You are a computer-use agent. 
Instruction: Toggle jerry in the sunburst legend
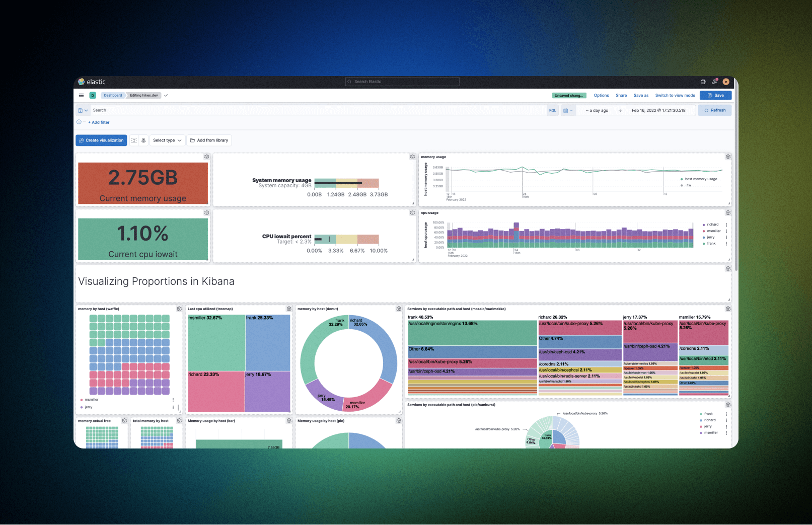pyautogui.click(x=708, y=426)
